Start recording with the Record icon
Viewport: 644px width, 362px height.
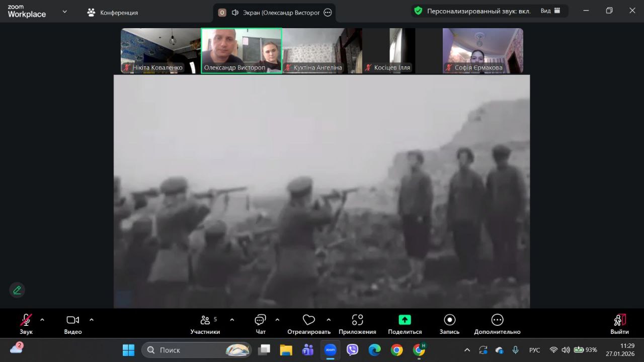coord(449,320)
